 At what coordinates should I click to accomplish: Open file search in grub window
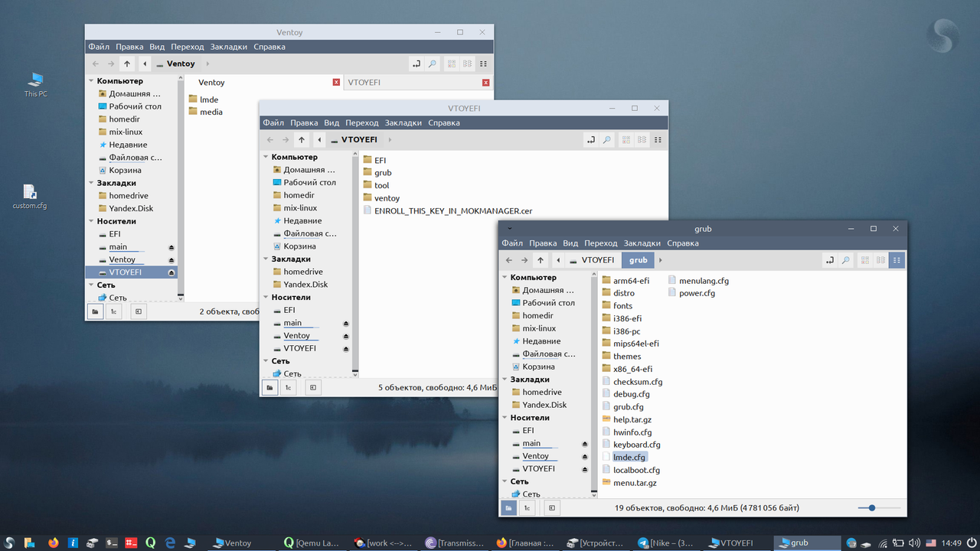coord(845,260)
